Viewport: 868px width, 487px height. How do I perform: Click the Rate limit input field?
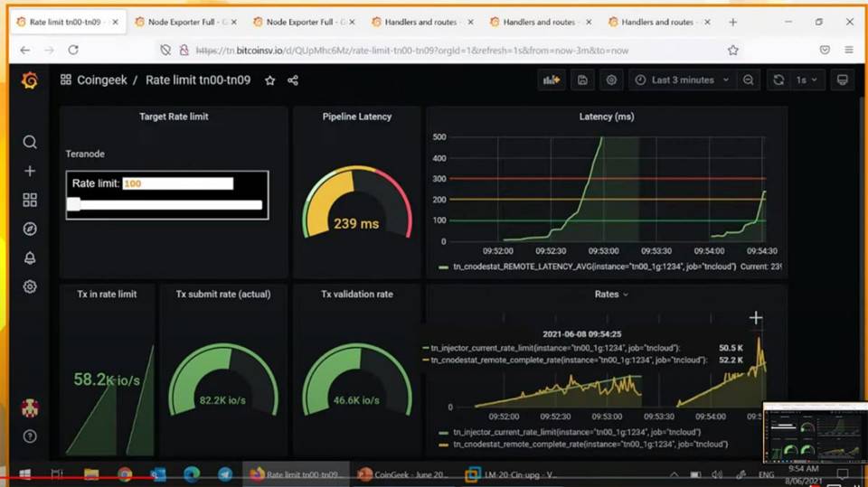pos(178,183)
